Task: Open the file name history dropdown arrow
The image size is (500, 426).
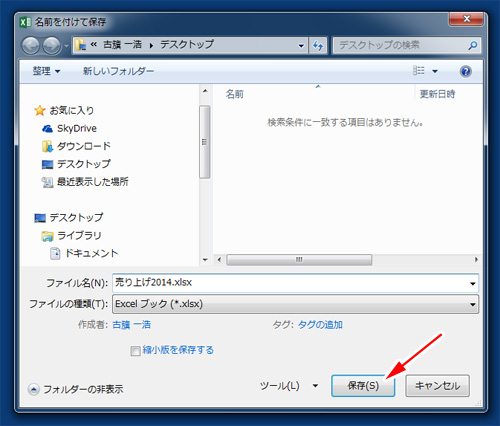Action: (x=473, y=283)
